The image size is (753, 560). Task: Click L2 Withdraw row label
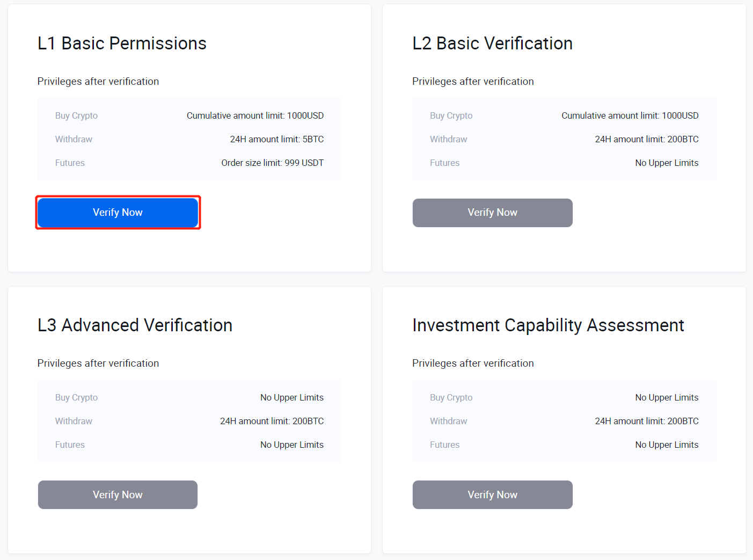pyautogui.click(x=448, y=139)
